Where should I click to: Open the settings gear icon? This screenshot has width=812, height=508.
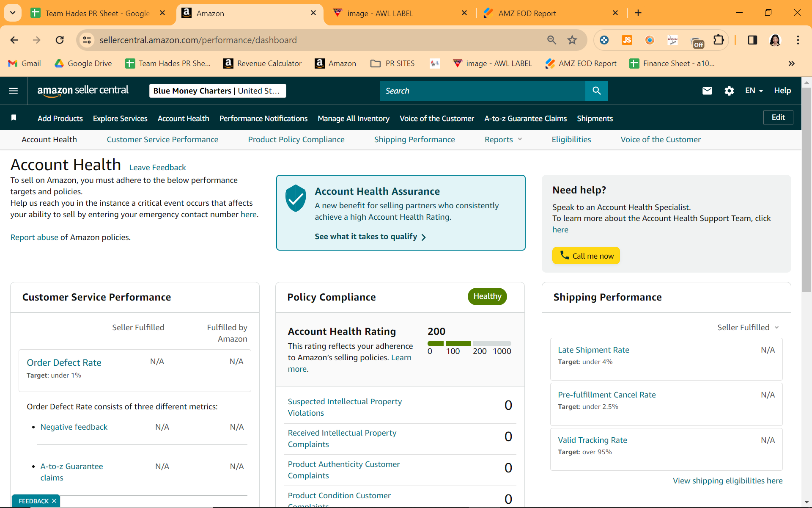(x=729, y=91)
